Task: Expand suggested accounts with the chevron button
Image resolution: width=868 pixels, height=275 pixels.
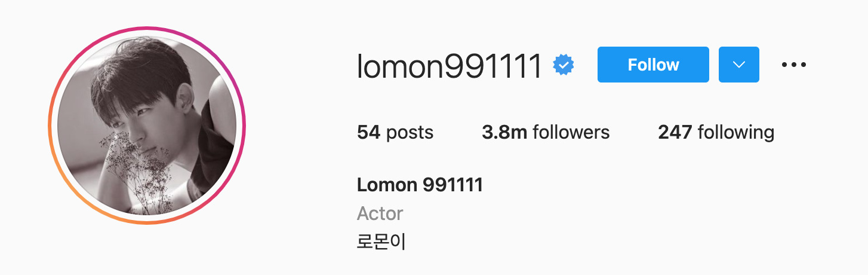Action: pyautogui.click(x=739, y=65)
